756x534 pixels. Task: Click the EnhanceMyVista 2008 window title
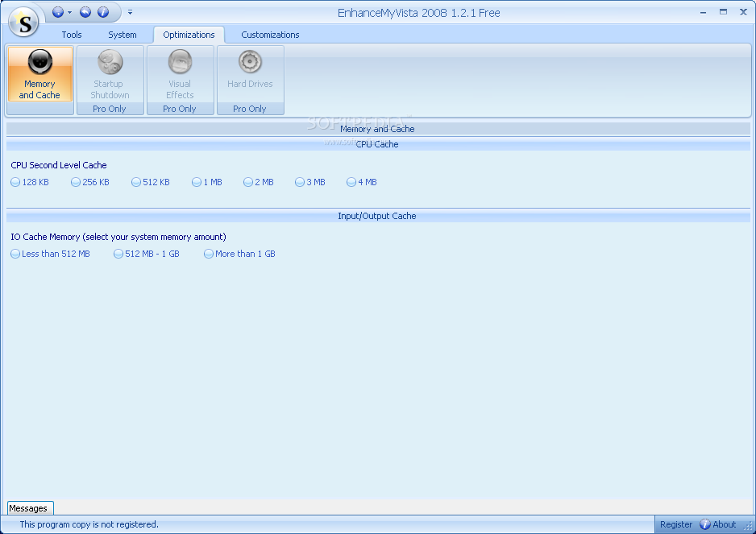418,13
